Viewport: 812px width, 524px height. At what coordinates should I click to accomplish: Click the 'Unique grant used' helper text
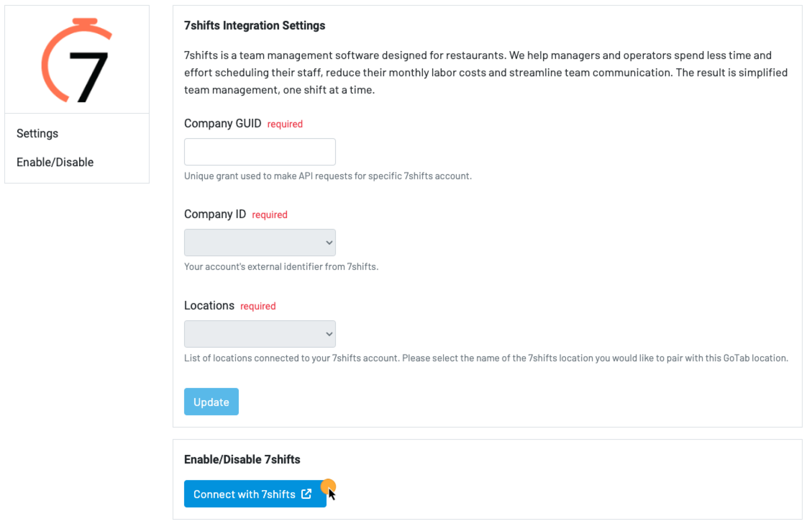(x=328, y=176)
